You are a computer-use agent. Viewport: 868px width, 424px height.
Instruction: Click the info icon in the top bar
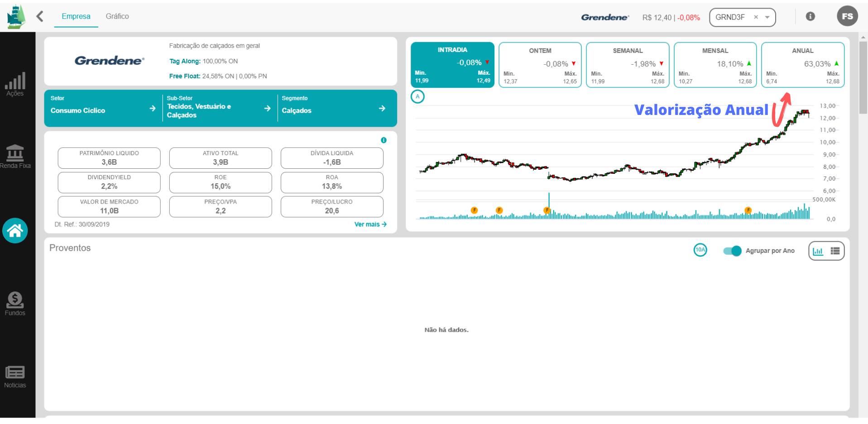pos(810,16)
